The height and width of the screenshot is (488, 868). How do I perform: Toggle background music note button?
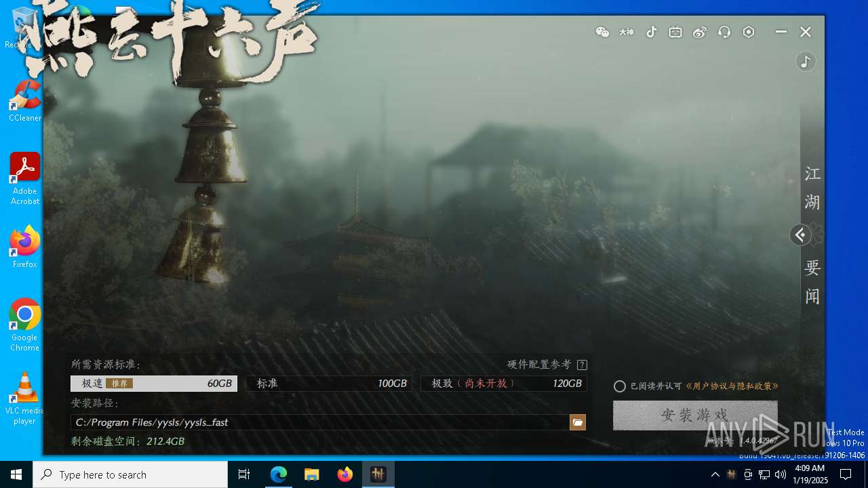806,62
